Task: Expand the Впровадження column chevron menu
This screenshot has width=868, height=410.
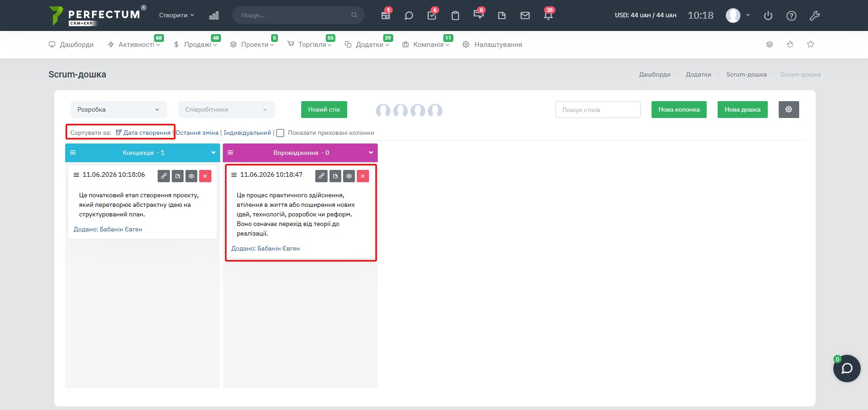Action: click(371, 153)
